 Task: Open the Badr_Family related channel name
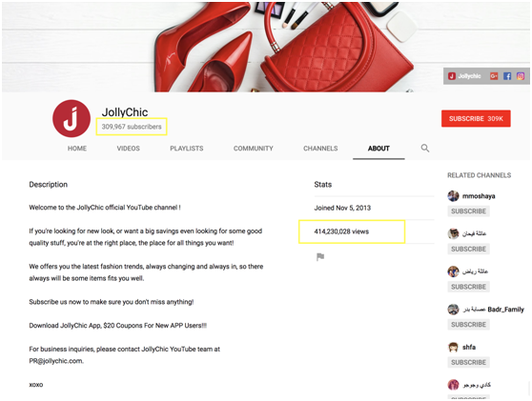494,310
